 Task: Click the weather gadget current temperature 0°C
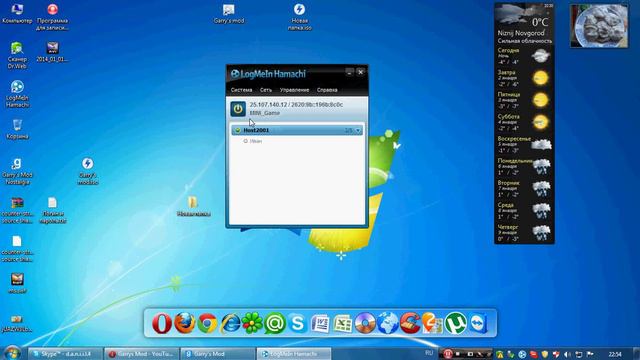pyautogui.click(x=540, y=22)
